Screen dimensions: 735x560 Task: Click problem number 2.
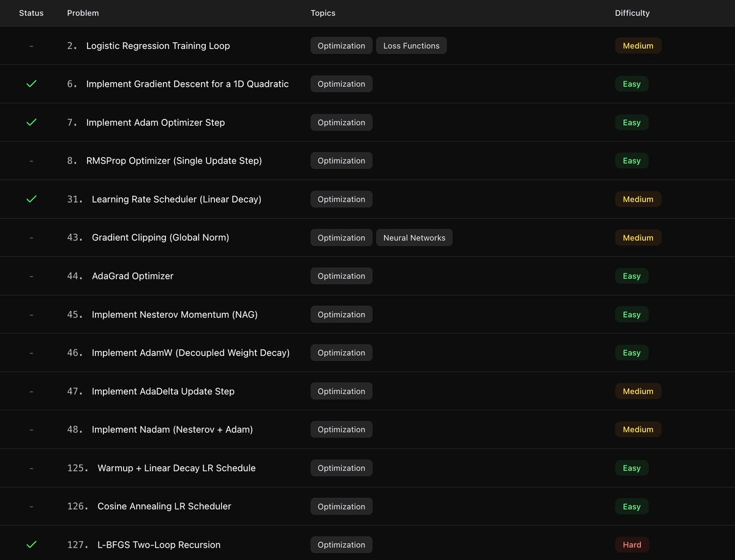tap(72, 46)
